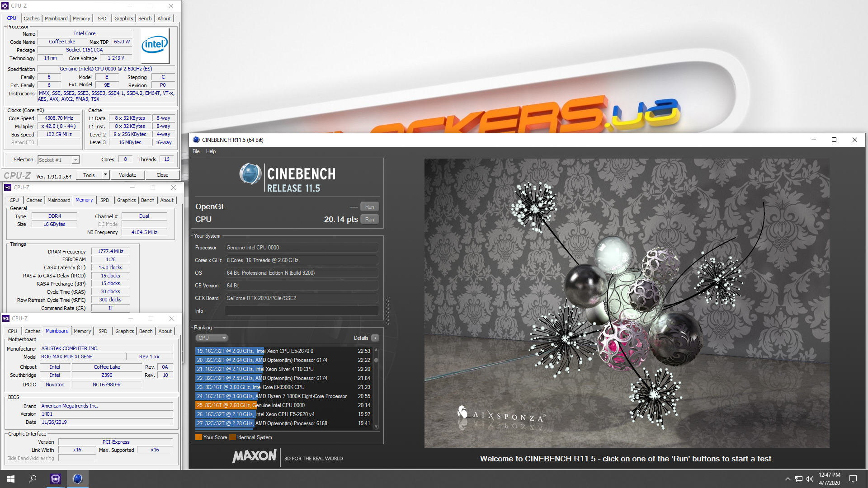Select ranking entry Opteron Processor 6168

(283, 423)
